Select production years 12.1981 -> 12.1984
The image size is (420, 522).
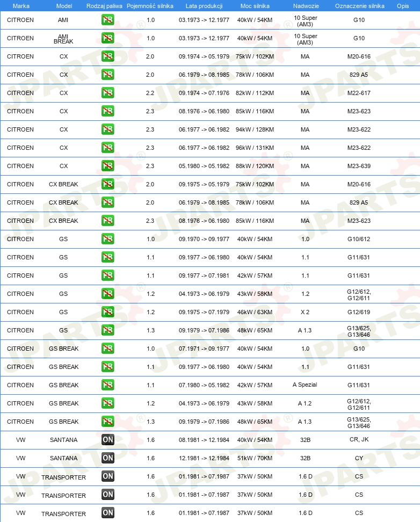click(x=204, y=458)
